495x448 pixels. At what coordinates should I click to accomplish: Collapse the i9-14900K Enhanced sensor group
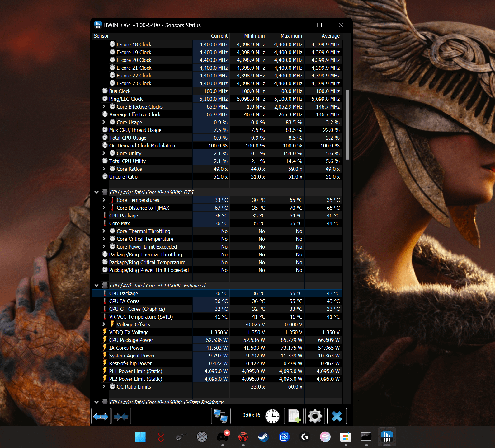pos(97,286)
